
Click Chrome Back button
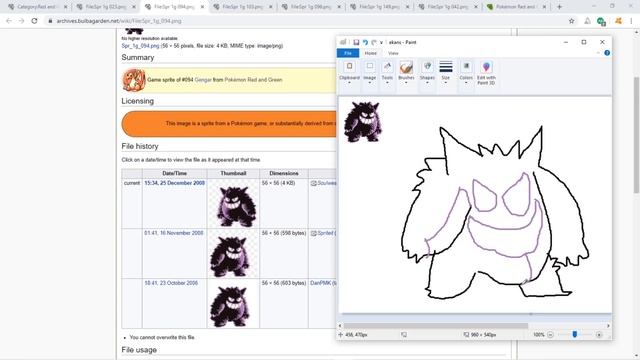[x=9, y=21]
